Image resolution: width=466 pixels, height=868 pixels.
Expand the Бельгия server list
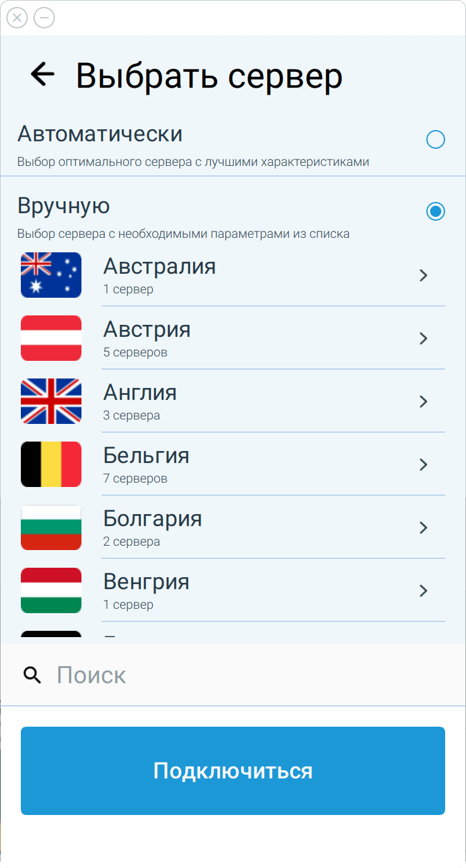coord(423,464)
